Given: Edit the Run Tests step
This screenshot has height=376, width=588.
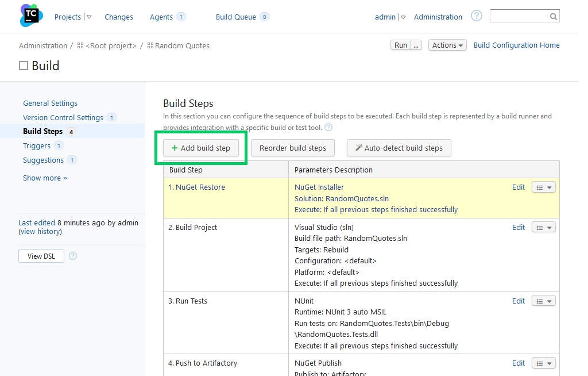Looking at the screenshot, I should click(519, 301).
